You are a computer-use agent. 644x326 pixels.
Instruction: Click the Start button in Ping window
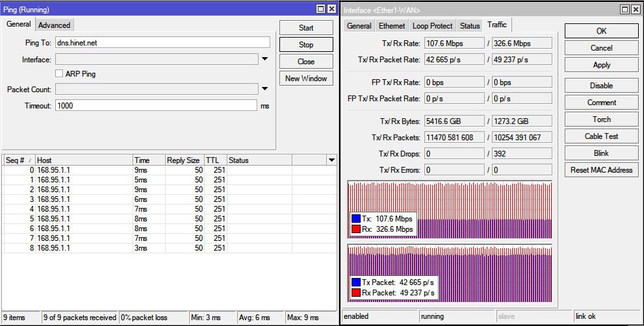point(306,28)
